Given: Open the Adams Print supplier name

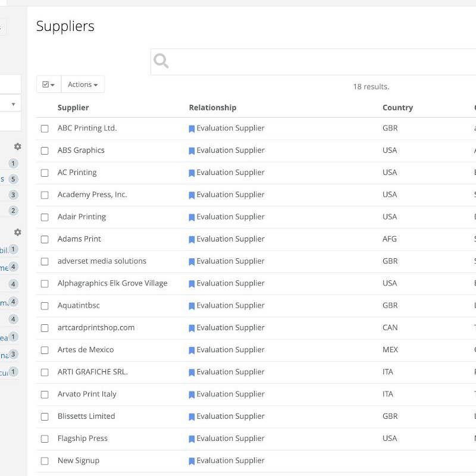Looking at the screenshot, I should pos(79,239).
